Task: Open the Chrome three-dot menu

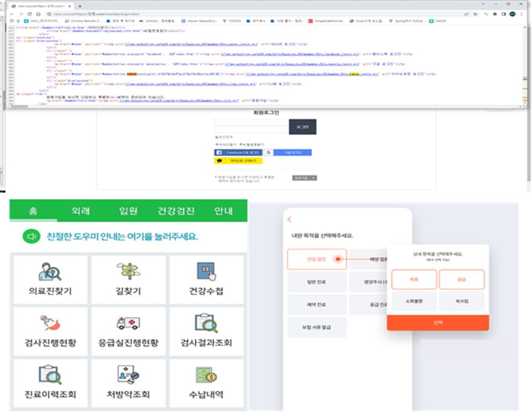Action: tap(521, 14)
